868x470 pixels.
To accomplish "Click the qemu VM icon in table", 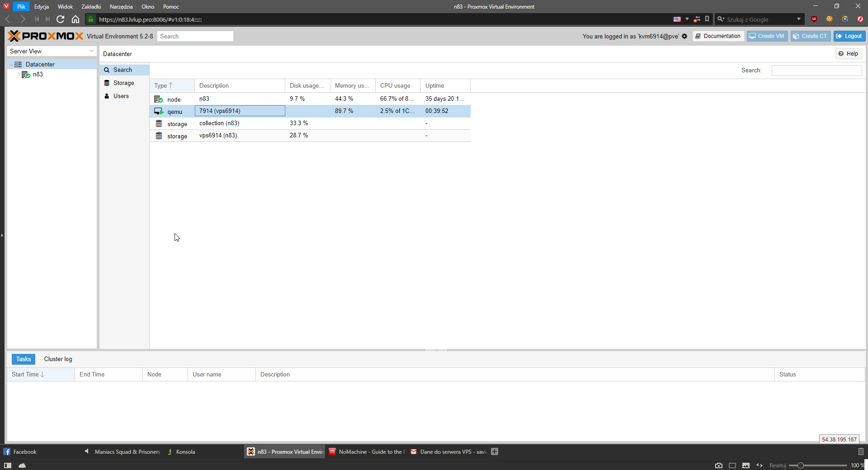I will point(159,111).
